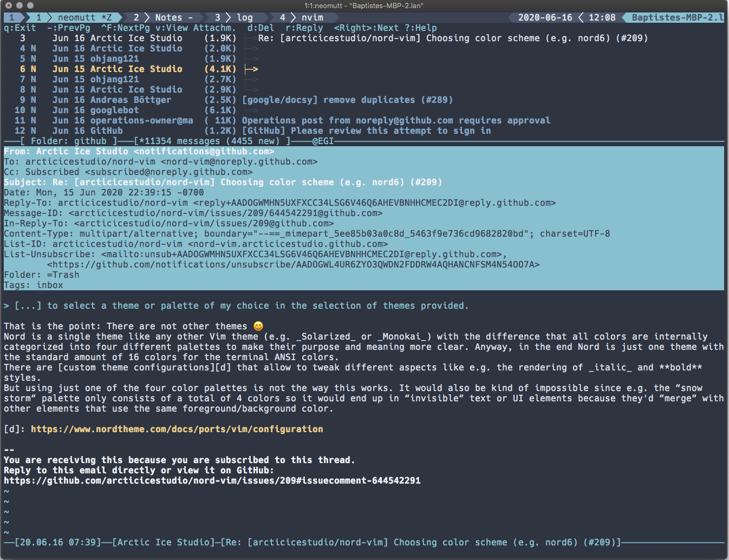Click the pager status subject at bottom
The height and width of the screenshot is (560, 729).
[x=421, y=542]
